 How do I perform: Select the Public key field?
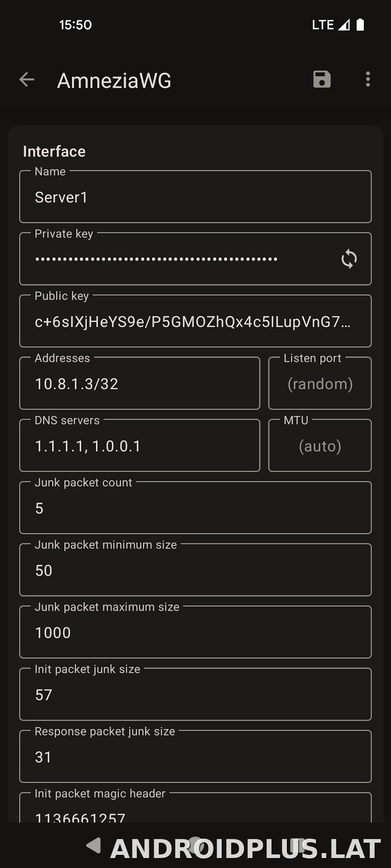tap(195, 321)
